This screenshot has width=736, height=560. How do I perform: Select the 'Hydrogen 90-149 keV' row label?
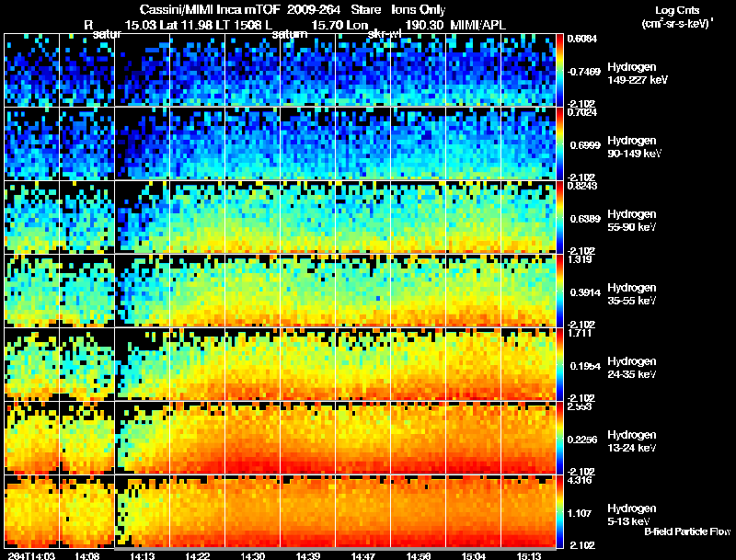[635, 147]
